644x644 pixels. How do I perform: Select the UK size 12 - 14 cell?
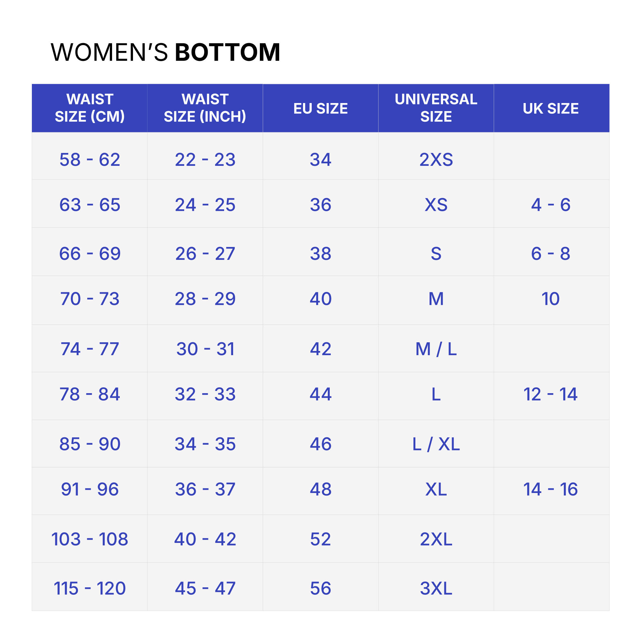pyautogui.click(x=551, y=394)
